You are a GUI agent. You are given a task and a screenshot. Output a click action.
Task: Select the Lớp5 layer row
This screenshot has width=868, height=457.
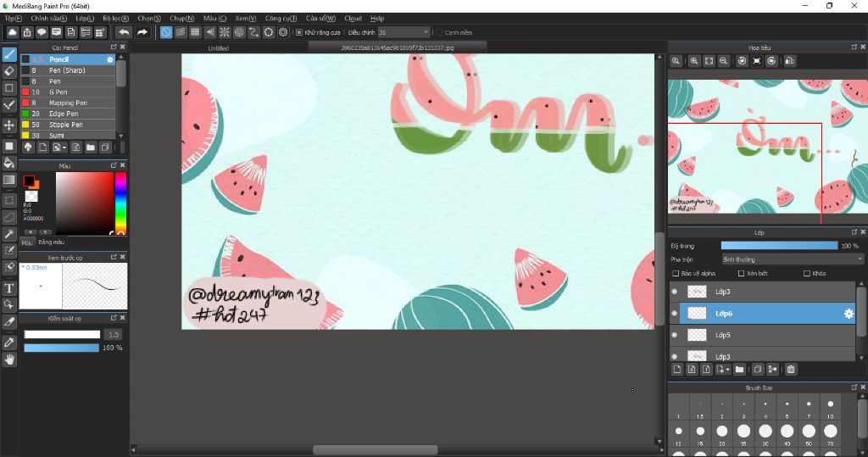click(x=763, y=335)
